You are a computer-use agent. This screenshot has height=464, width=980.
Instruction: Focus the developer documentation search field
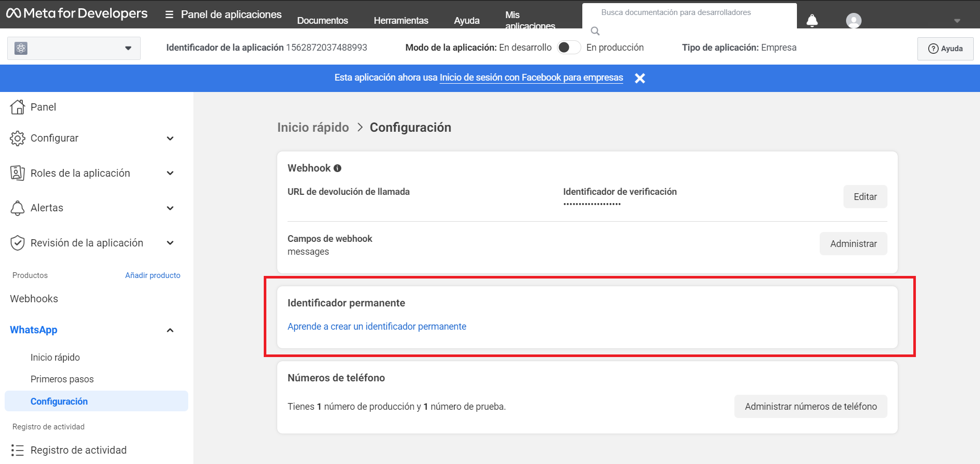(x=688, y=12)
